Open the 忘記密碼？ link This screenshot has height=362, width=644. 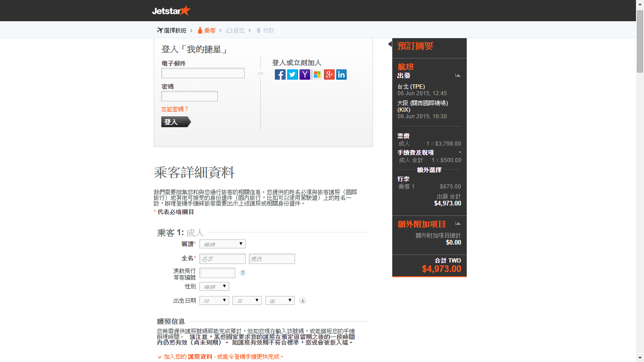175,109
